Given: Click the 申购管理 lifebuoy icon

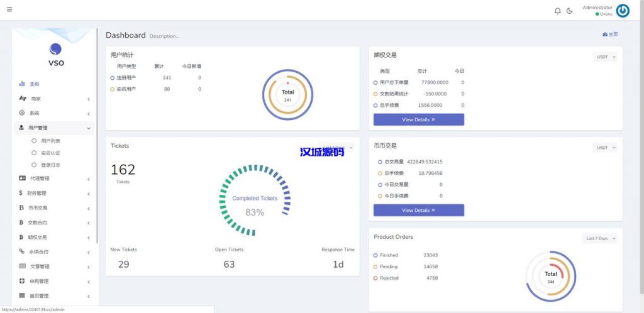Looking at the screenshot, I should (x=22, y=281).
